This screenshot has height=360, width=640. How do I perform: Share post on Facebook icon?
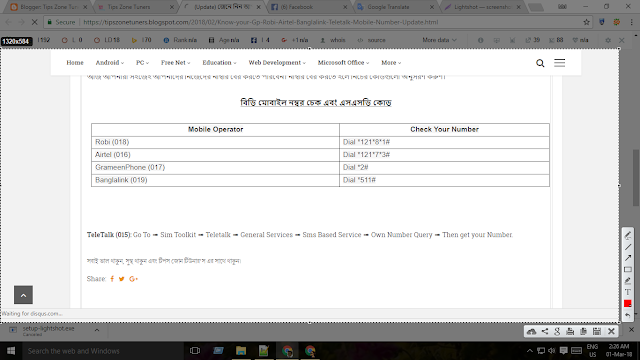[112, 279]
